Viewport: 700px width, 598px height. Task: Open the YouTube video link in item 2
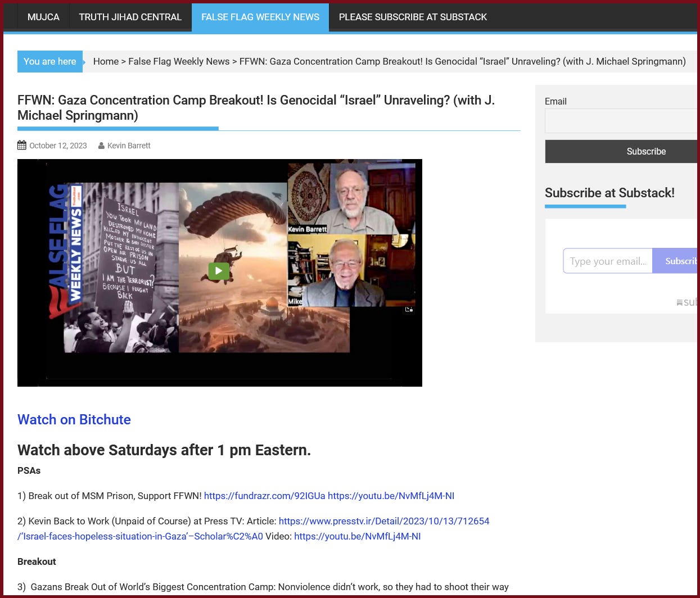[357, 536]
